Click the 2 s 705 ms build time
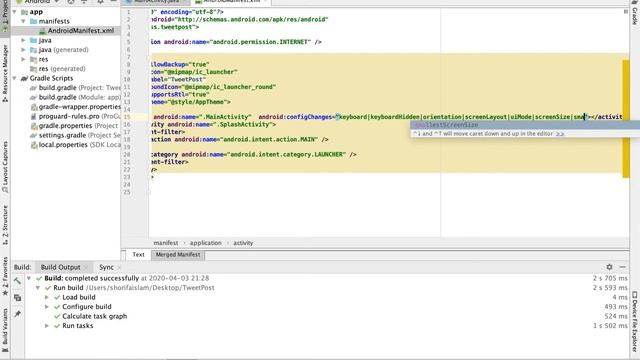 (x=610, y=278)
